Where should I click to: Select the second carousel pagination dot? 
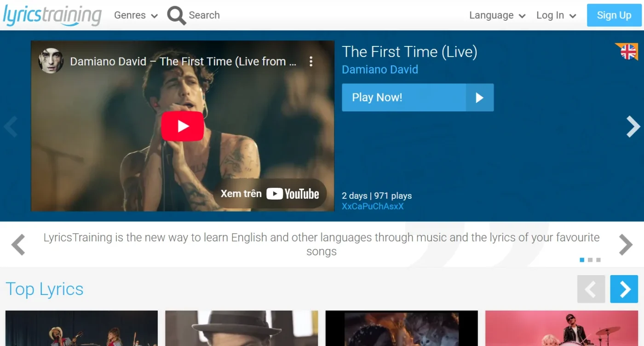[x=591, y=260]
